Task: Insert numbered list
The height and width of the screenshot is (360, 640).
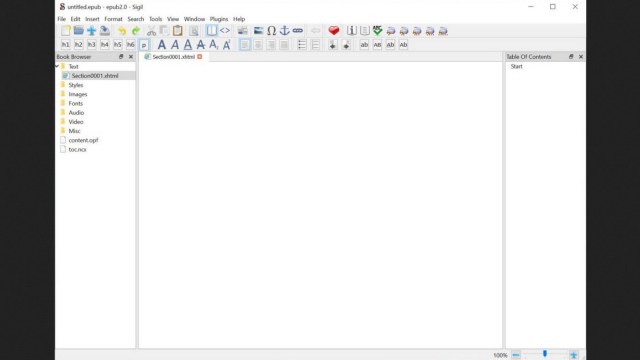Action: [x=315, y=45]
